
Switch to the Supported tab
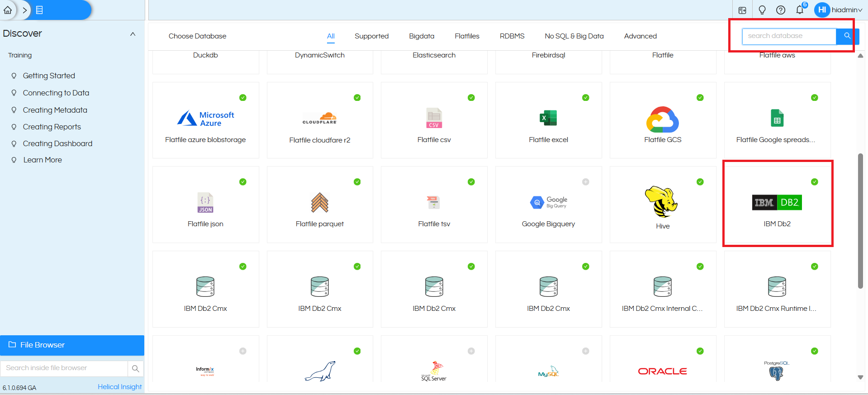[371, 36]
